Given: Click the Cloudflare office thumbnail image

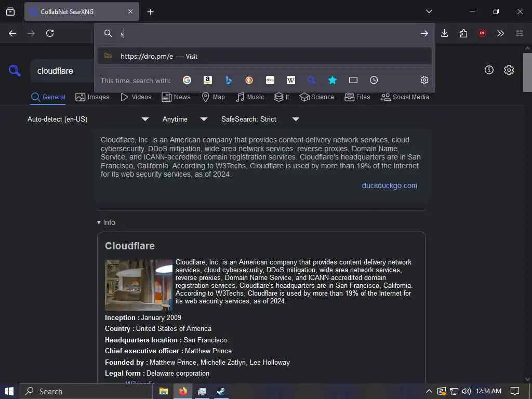Looking at the screenshot, I should 138,285.
